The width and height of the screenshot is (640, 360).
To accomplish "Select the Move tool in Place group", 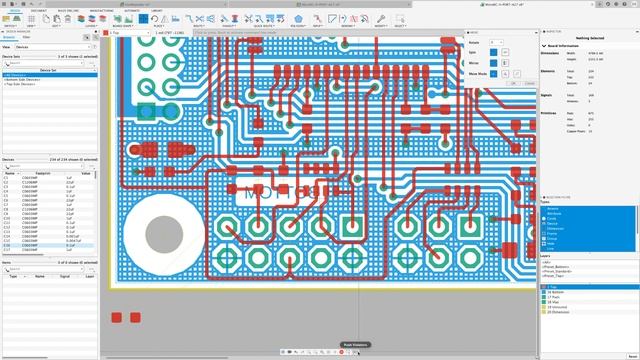I will tap(143, 19).
